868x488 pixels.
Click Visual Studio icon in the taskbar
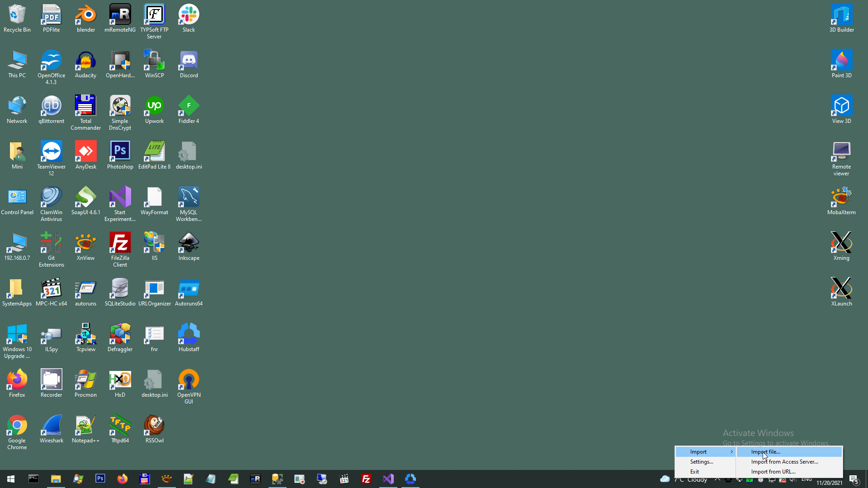(388, 479)
